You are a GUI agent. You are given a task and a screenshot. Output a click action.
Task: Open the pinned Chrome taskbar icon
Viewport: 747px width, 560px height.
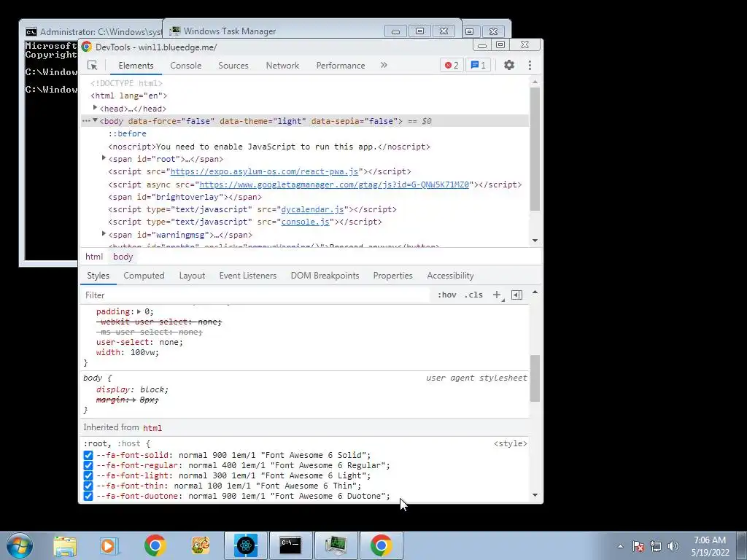click(x=155, y=545)
